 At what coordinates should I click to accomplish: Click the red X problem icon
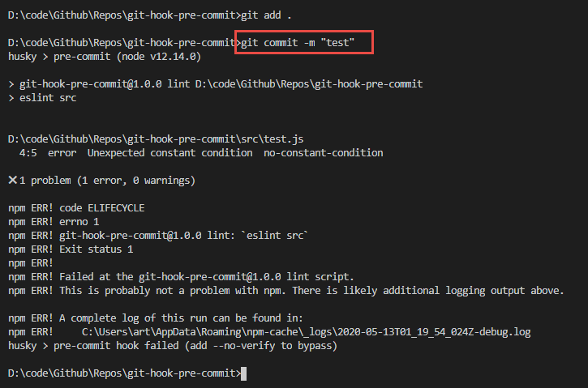pos(13,180)
